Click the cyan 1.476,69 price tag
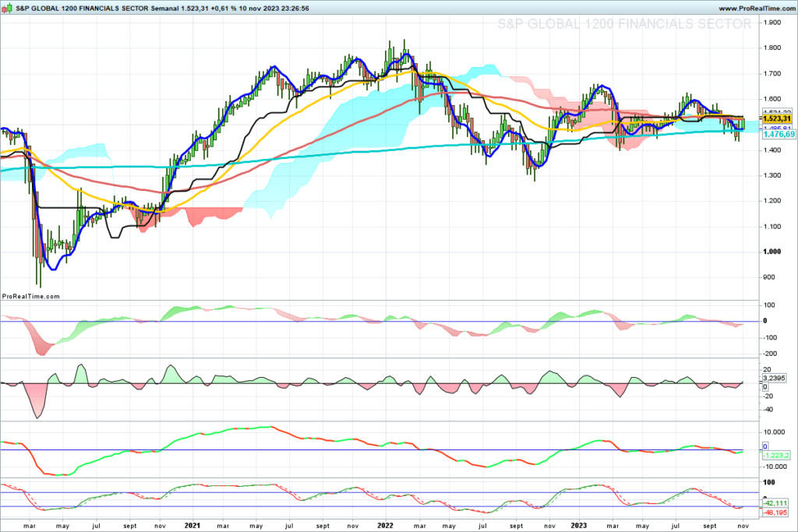Viewport: 798px width, 532px height. (779, 134)
